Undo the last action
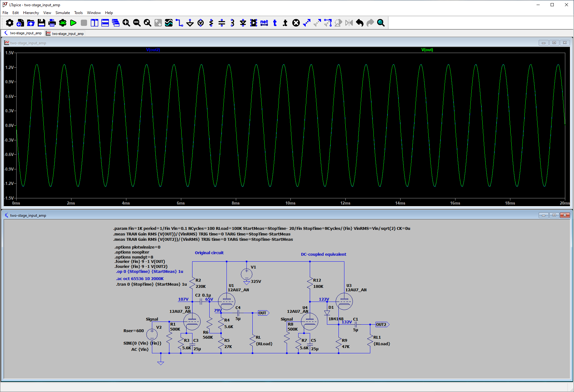This screenshot has width=574, height=392. (360, 23)
